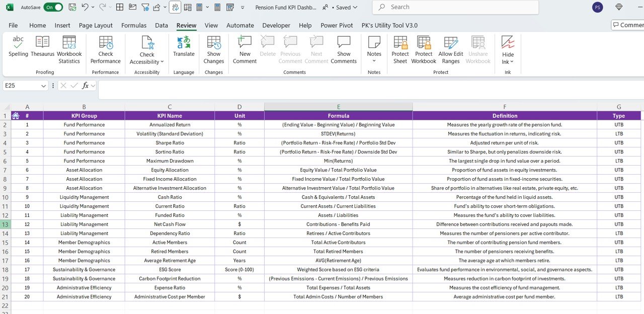Run the Spelling check
This screenshot has height=314, width=644.
point(18,46)
